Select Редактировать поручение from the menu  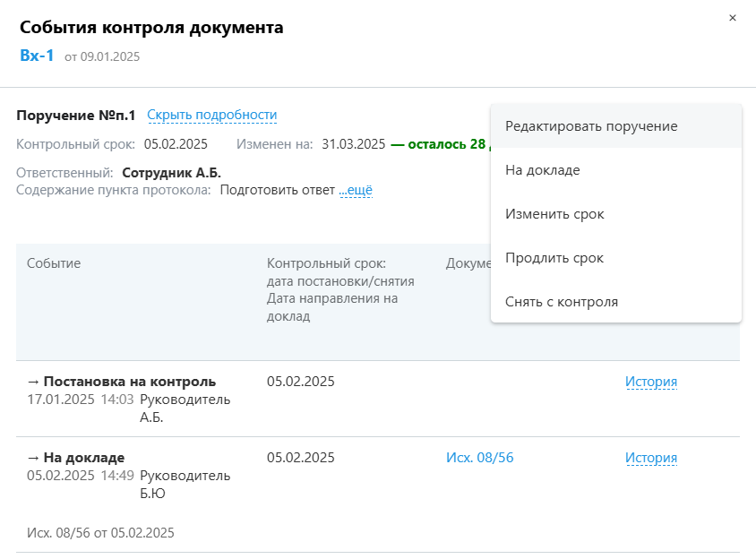coord(590,126)
